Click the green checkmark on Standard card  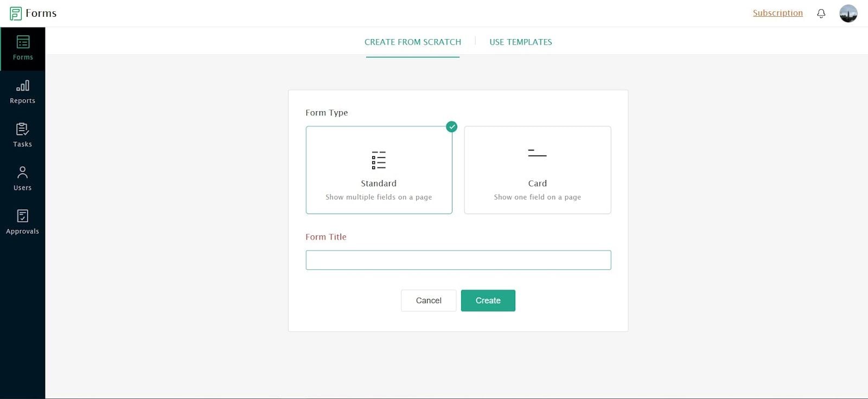point(451,127)
